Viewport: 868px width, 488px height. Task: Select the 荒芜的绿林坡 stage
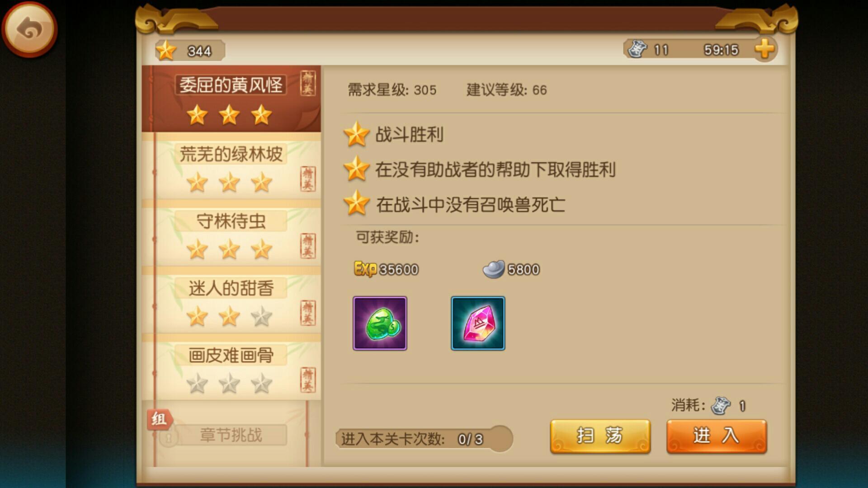tap(231, 166)
